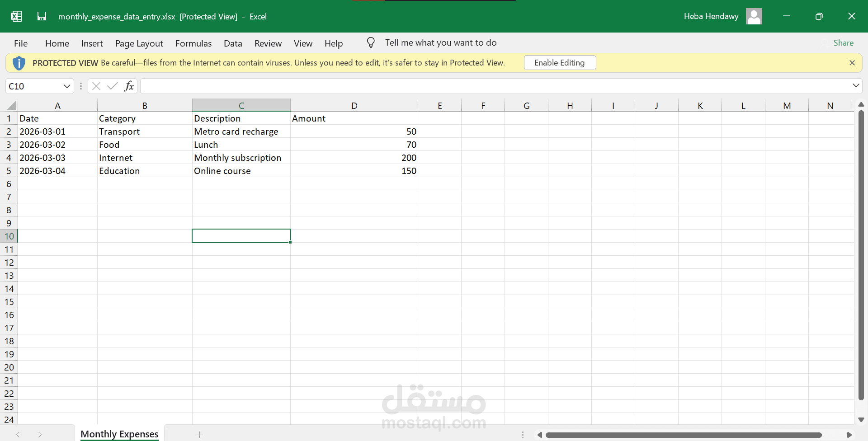The height and width of the screenshot is (441, 868).
Task: Select row 1 header
Action: tap(9, 118)
